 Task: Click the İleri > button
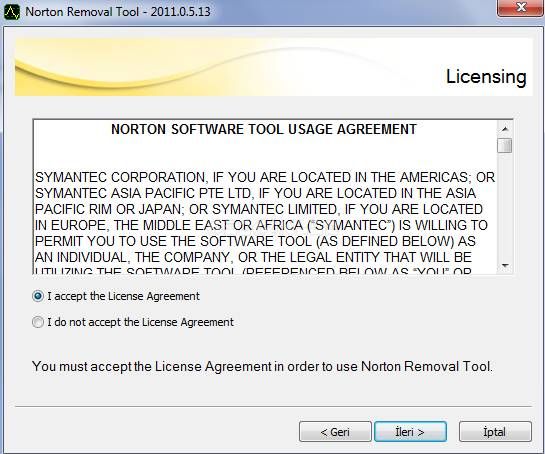(x=410, y=432)
